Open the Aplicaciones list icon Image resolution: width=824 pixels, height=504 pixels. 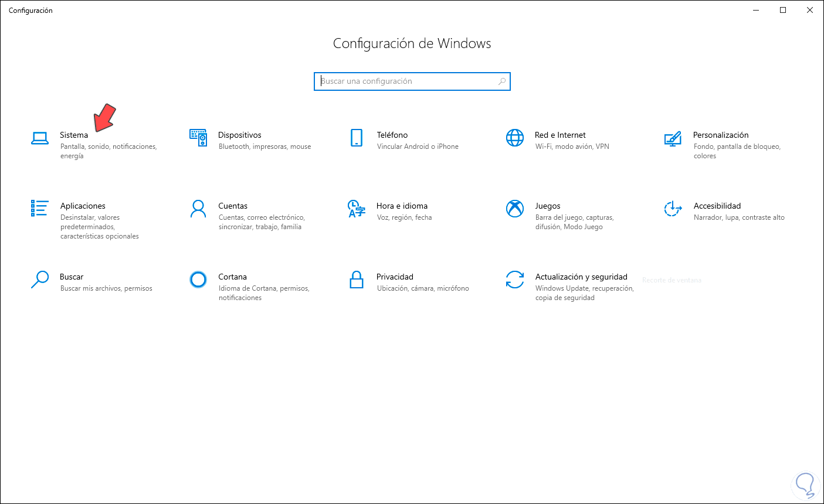click(39, 208)
